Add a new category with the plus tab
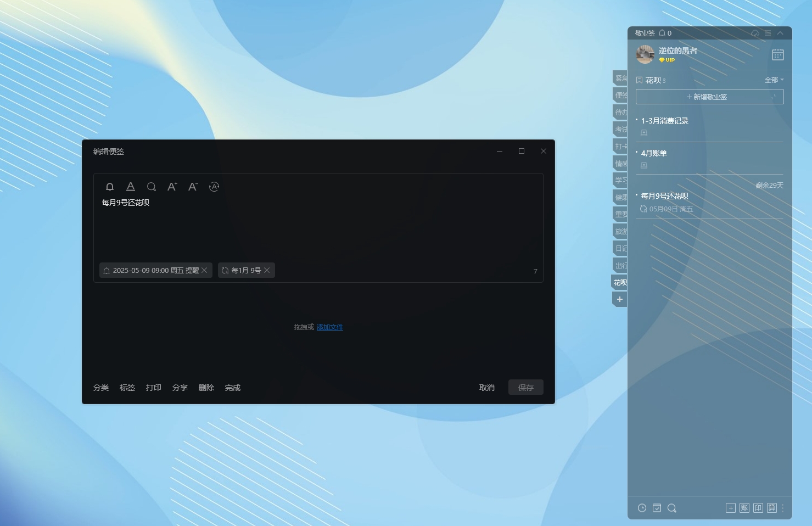The width and height of the screenshot is (812, 526). [620, 299]
